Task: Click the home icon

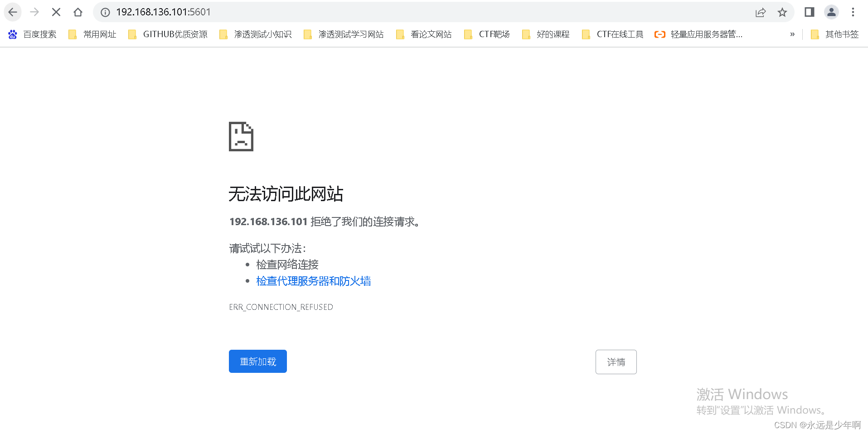Action: tap(78, 12)
